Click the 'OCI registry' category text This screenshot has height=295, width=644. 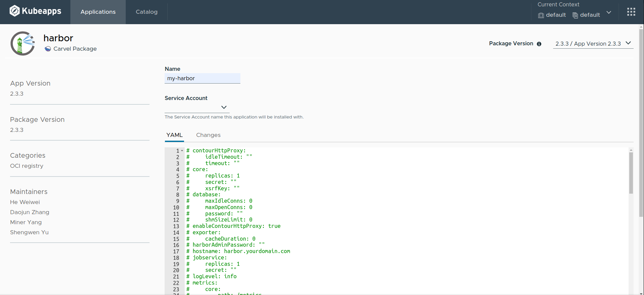(x=26, y=166)
